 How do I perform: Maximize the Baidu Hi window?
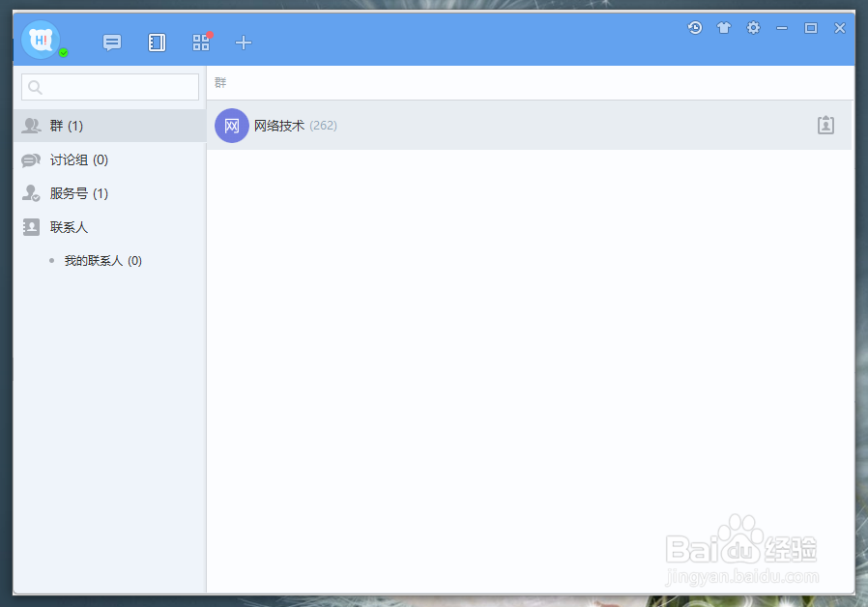pos(811,28)
